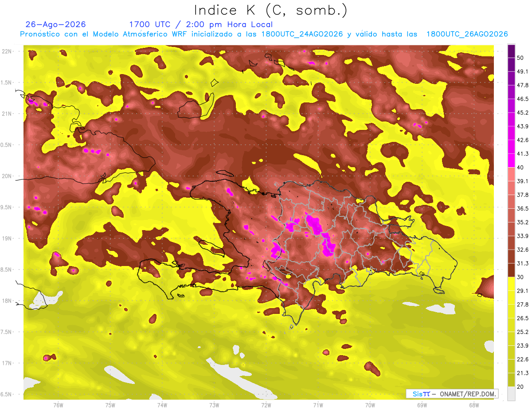Viewport: 532px width, 411px height.
Task: Pick the olive swatch between 20 and 21.3
Action: (511, 380)
